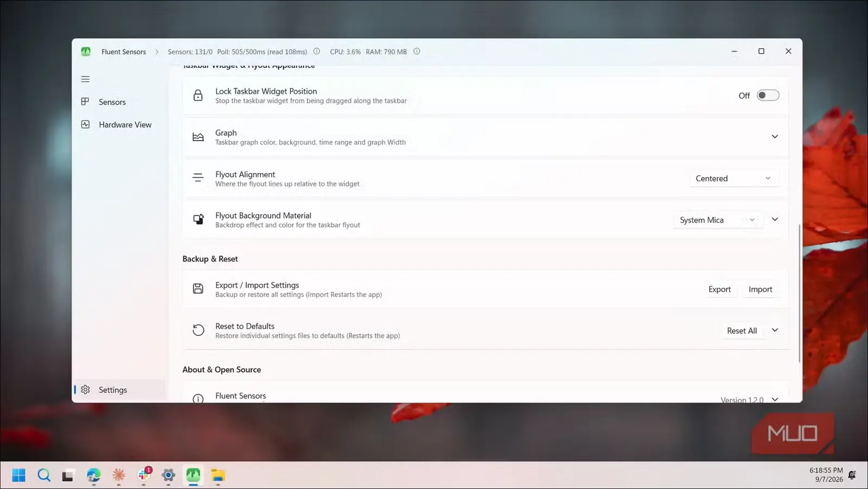Image resolution: width=868 pixels, height=489 pixels.
Task: Maximize the Fluent Sensors window
Action: point(761,52)
